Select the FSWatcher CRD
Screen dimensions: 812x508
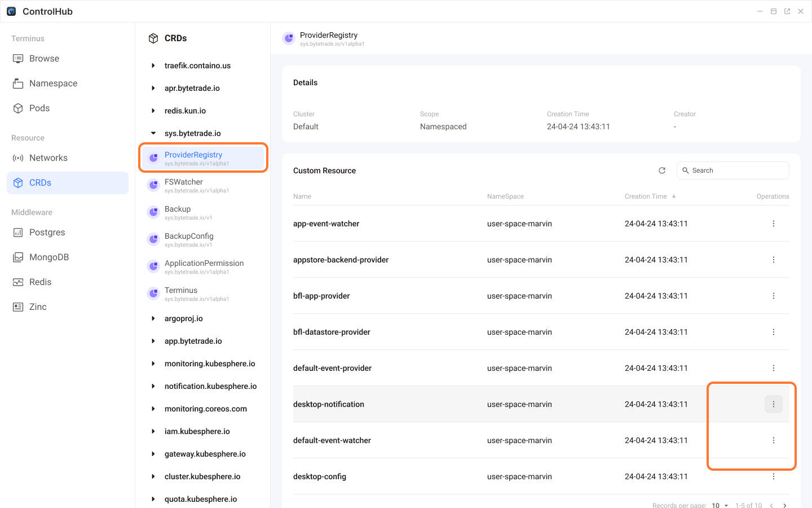coord(184,182)
